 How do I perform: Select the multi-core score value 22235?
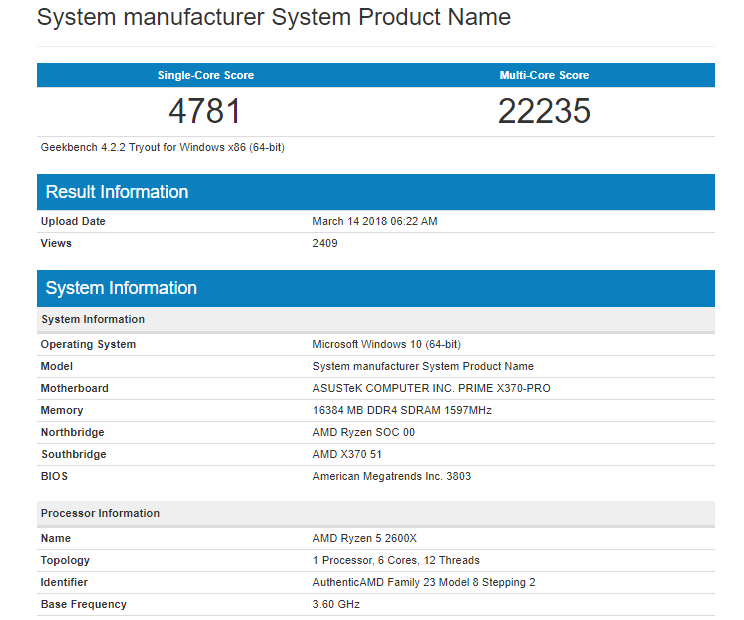pos(544,110)
